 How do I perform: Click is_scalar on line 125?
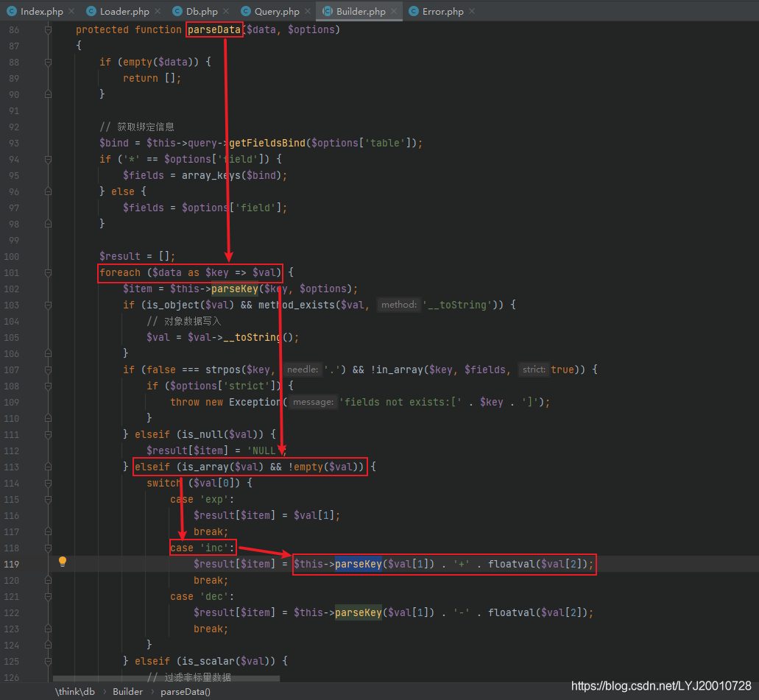tap(208, 661)
